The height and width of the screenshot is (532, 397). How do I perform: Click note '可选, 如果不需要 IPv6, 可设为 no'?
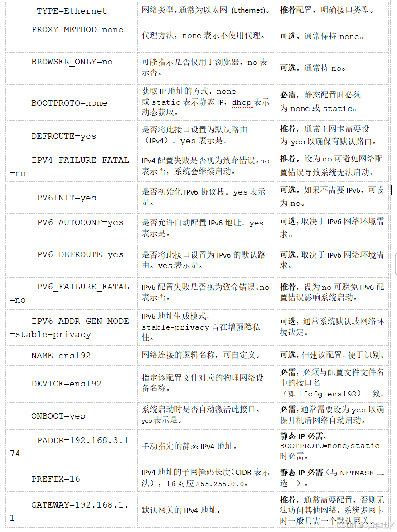[332, 197]
